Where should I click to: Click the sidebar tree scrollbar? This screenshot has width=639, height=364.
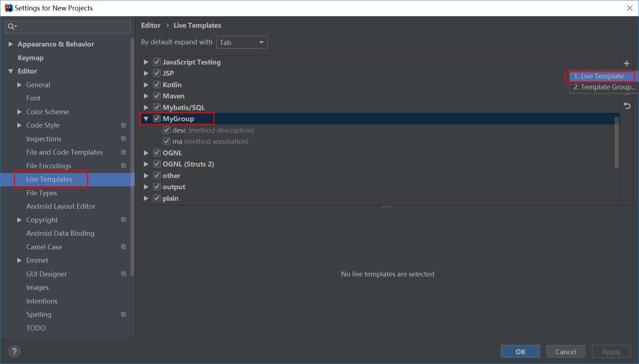click(132, 157)
